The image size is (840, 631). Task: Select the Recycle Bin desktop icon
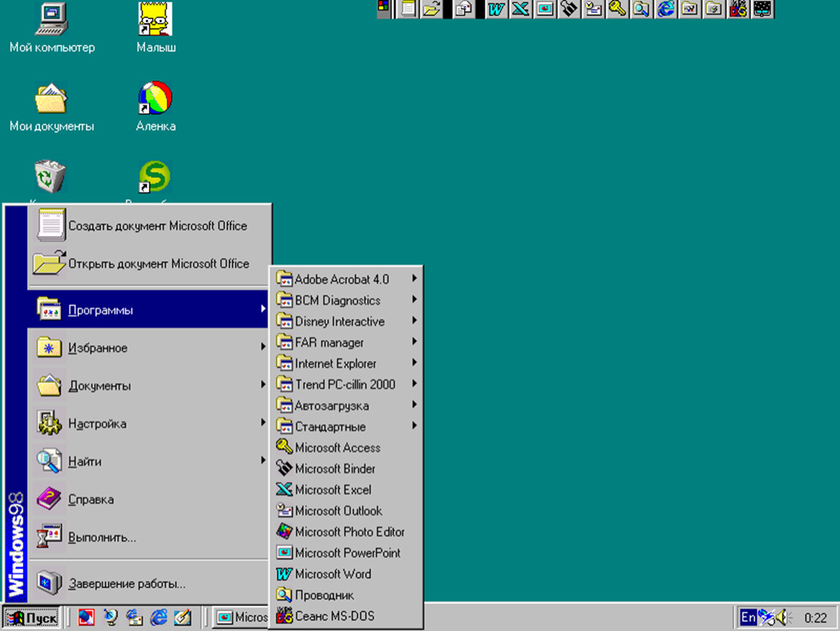(x=50, y=177)
